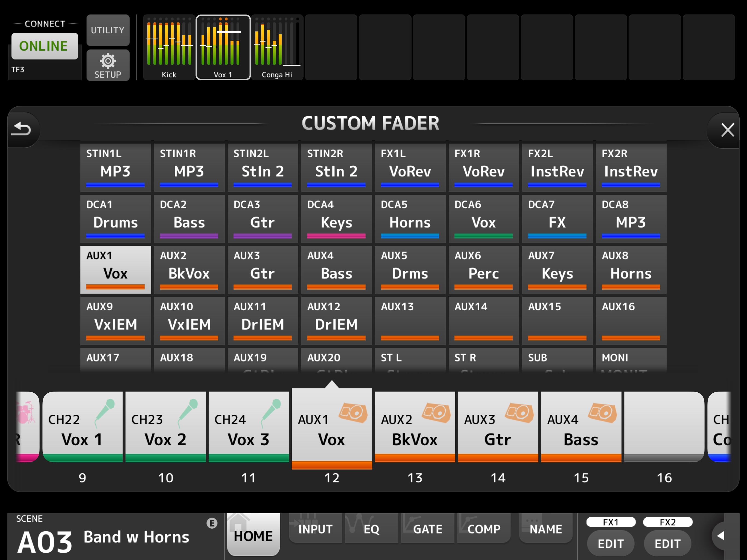747x560 pixels.
Task: Expand the side panel arrow
Action: [720, 535]
